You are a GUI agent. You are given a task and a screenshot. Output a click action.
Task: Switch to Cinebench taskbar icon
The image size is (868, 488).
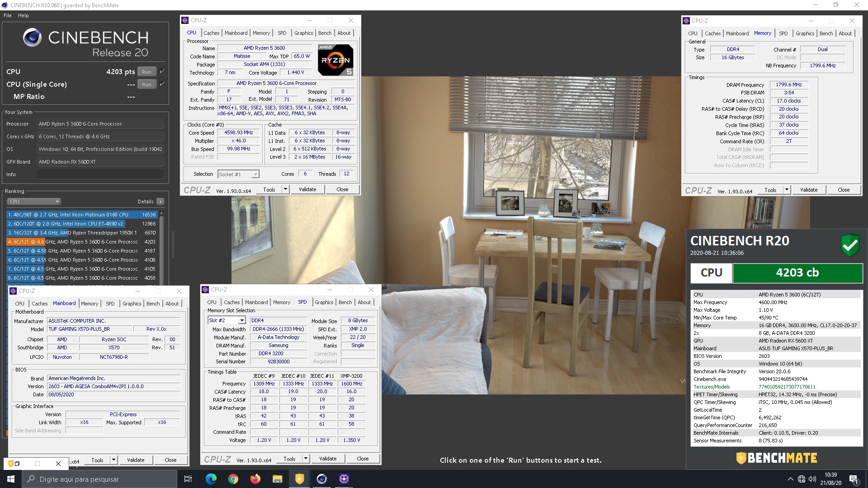[x=321, y=479]
